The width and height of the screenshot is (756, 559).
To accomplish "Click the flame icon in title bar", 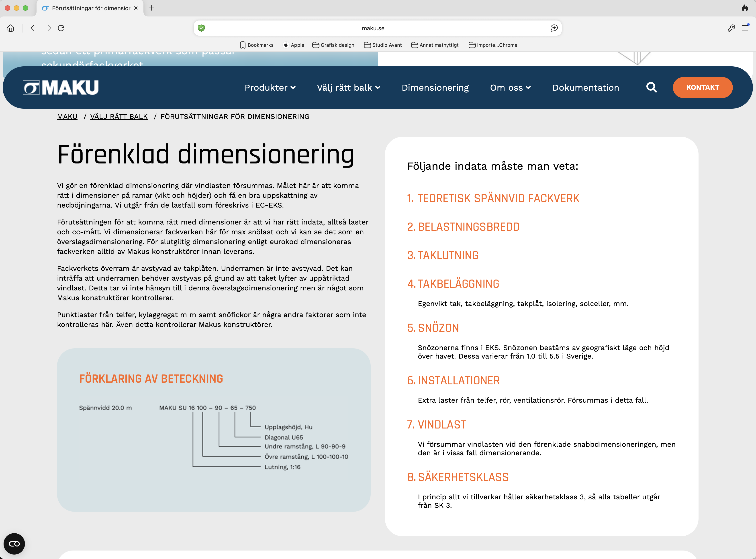I will [745, 8].
